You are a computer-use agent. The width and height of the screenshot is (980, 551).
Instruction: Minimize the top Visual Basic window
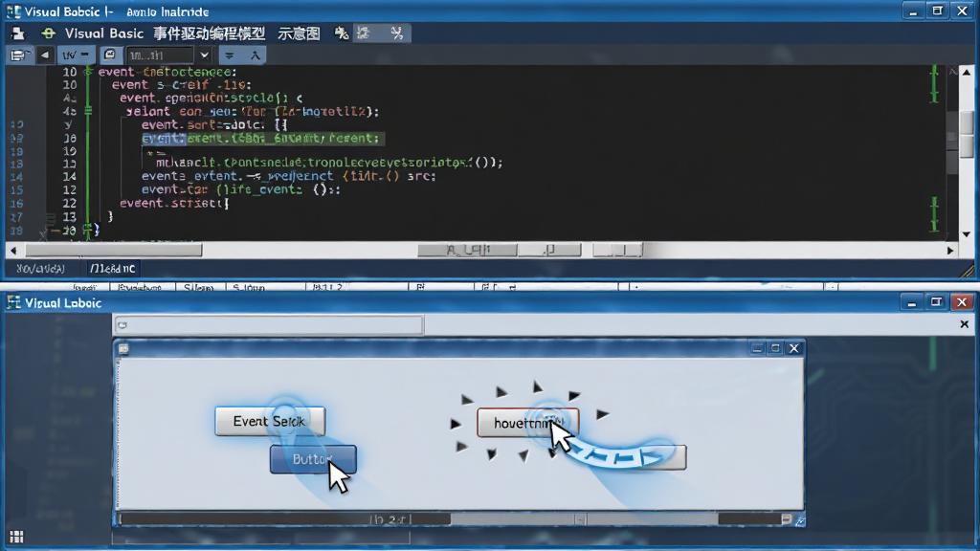913,11
